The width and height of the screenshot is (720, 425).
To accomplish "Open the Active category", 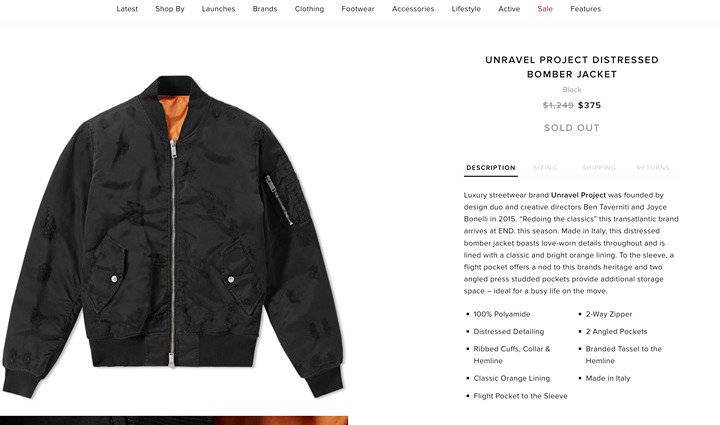I will pyautogui.click(x=509, y=9).
